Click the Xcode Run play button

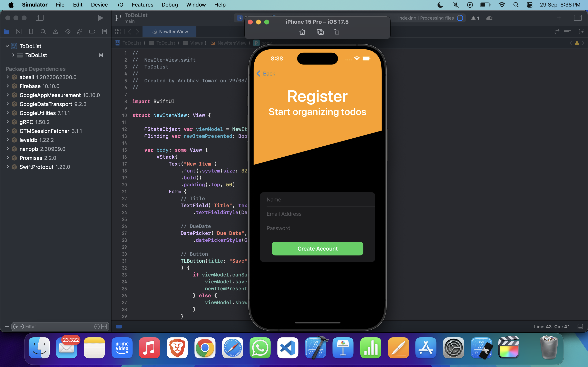click(100, 18)
